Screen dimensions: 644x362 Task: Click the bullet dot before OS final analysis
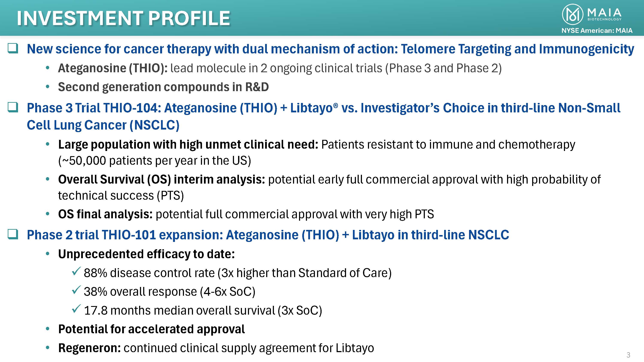click(47, 214)
